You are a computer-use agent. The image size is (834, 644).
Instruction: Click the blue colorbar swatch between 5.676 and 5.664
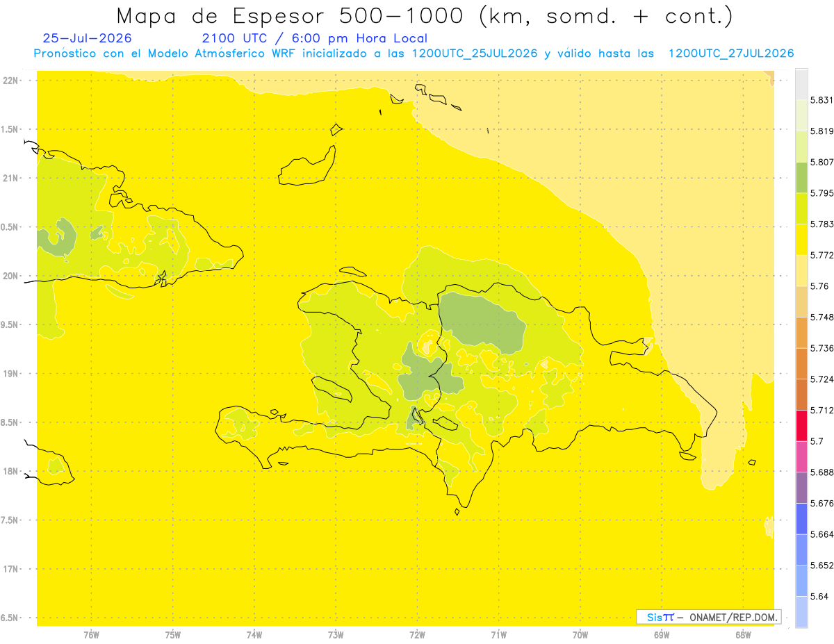coord(801,518)
